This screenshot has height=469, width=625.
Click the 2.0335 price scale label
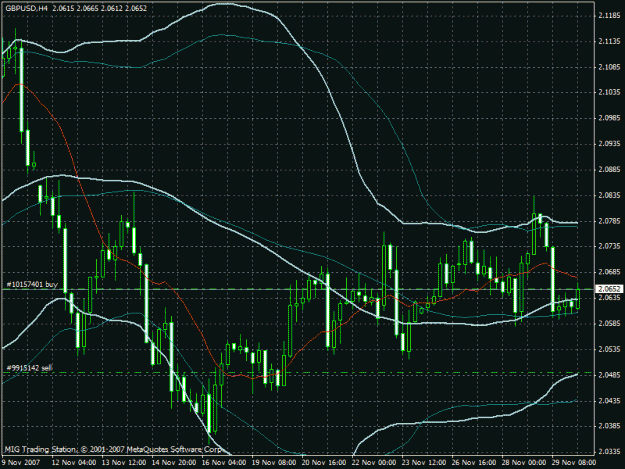[x=609, y=451]
